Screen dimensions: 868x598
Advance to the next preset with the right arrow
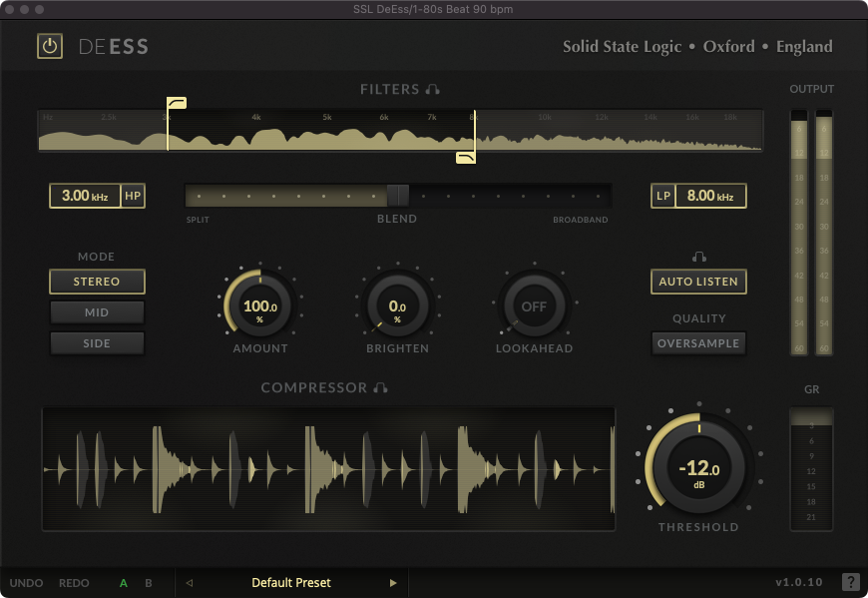click(x=393, y=583)
